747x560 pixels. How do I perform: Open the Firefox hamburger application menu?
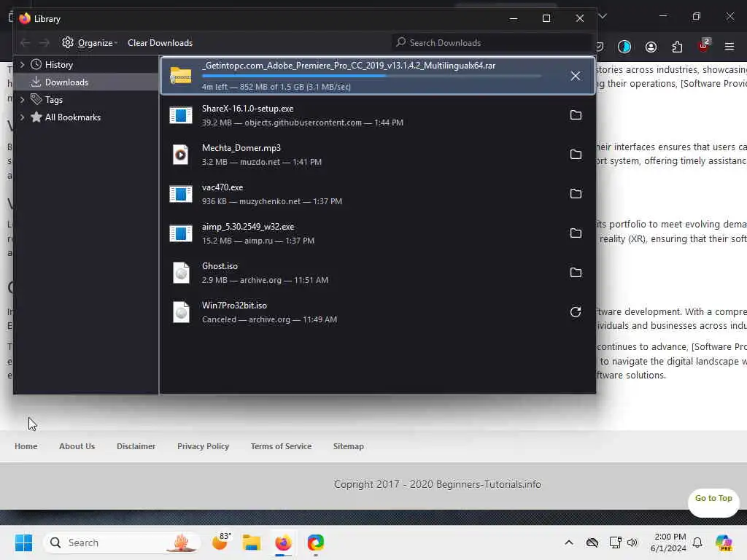pyautogui.click(x=729, y=47)
